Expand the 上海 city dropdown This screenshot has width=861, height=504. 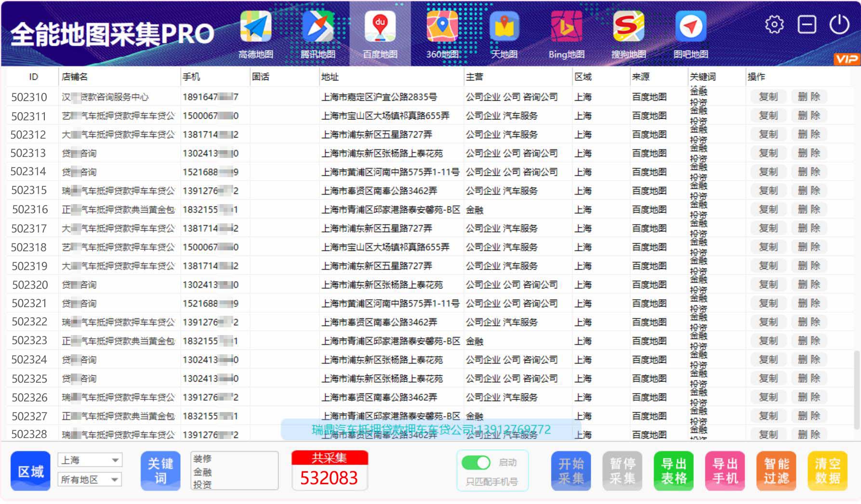point(90,460)
